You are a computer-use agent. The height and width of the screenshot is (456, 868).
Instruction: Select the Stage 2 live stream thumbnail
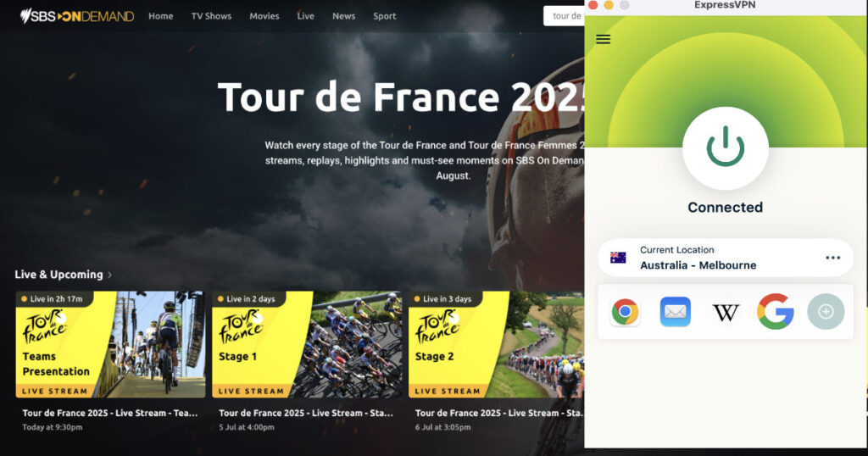click(496, 344)
